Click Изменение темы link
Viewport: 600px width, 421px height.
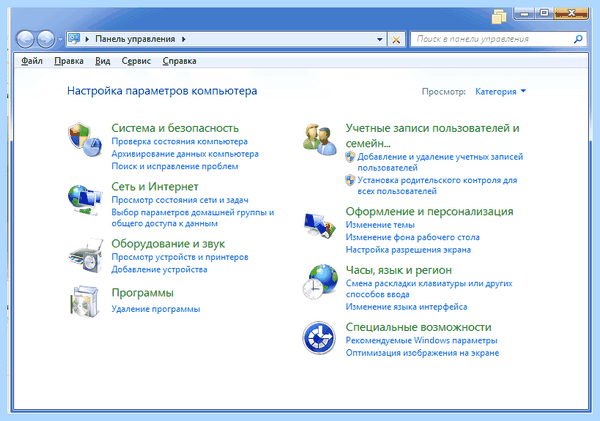tap(380, 225)
